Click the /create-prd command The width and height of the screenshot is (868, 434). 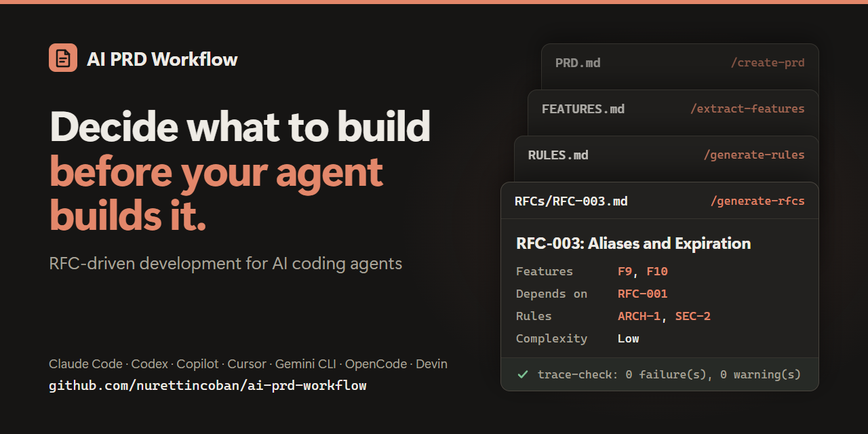768,63
